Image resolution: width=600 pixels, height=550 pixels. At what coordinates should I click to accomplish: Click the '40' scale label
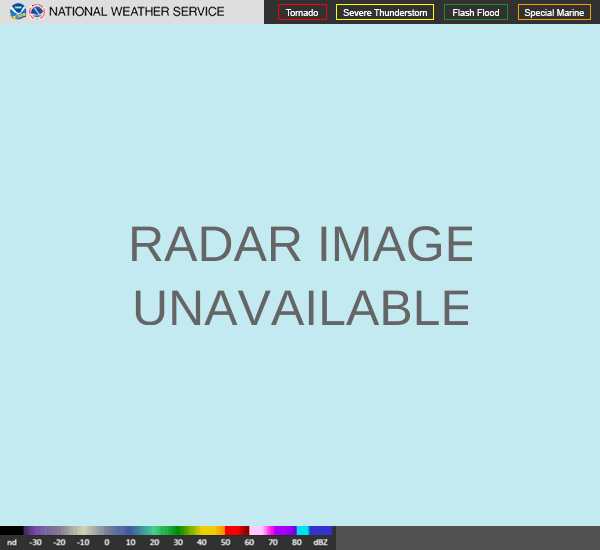(202, 542)
